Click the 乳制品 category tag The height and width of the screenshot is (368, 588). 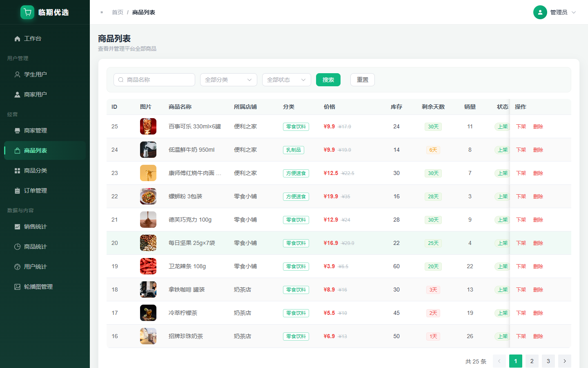294,150
